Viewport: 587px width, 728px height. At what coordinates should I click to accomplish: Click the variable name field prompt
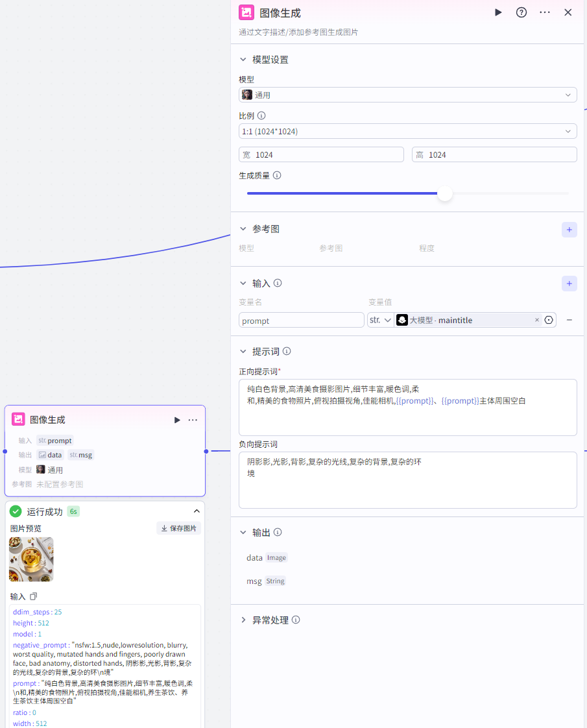click(x=301, y=321)
